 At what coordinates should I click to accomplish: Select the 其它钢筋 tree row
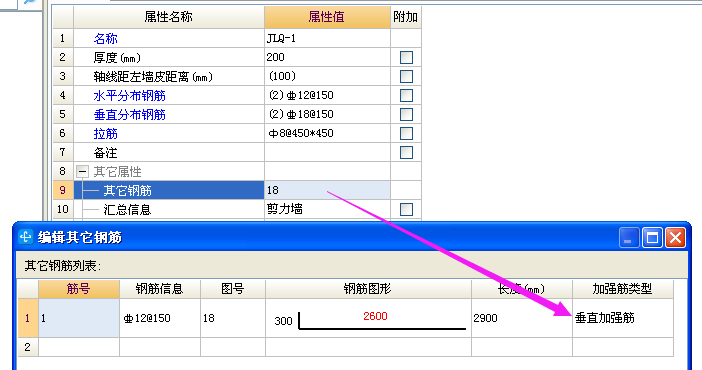(169, 190)
